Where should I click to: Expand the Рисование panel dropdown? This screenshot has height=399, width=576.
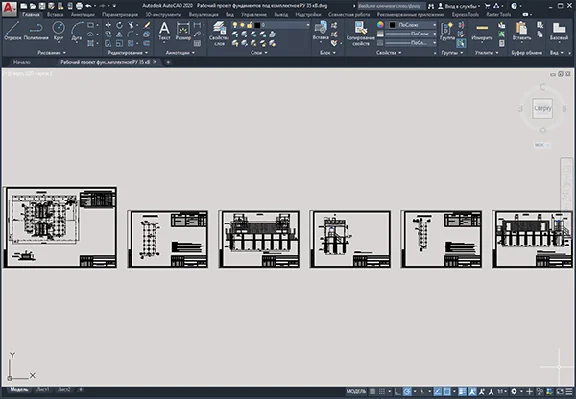coord(51,53)
